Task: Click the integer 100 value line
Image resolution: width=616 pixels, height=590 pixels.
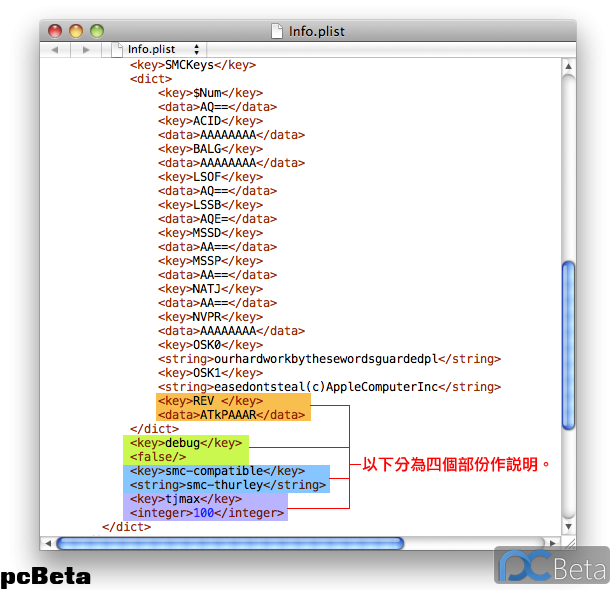Action: click(207, 513)
